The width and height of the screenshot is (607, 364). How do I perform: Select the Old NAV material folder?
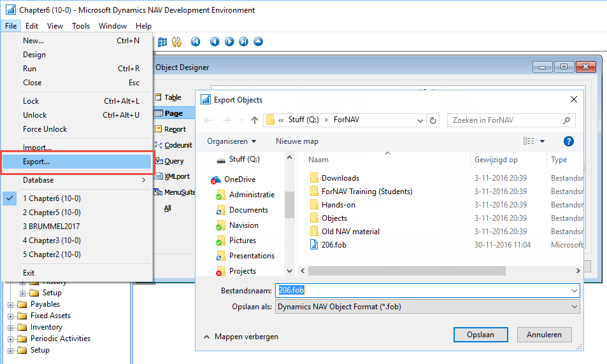350,232
